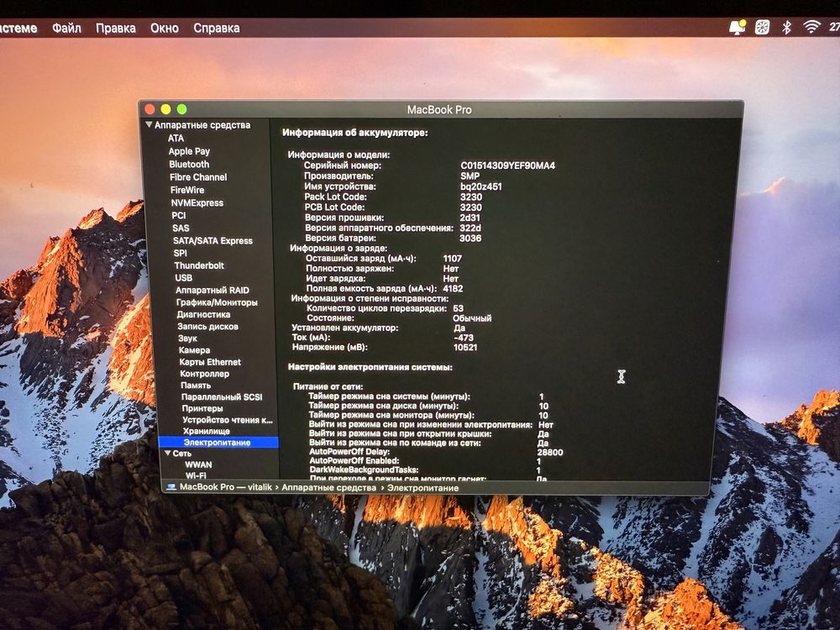This screenshot has width=840, height=630.
Task: Select Apple Pay in the sidebar
Action: click(189, 151)
